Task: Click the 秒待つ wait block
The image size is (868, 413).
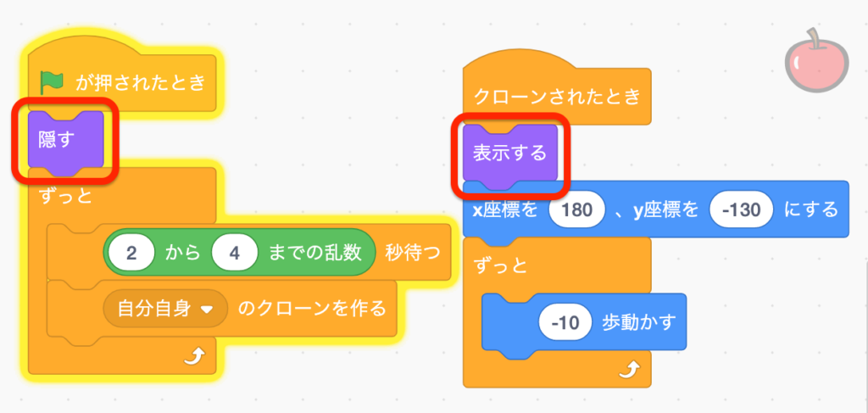Action: point(413,253)
